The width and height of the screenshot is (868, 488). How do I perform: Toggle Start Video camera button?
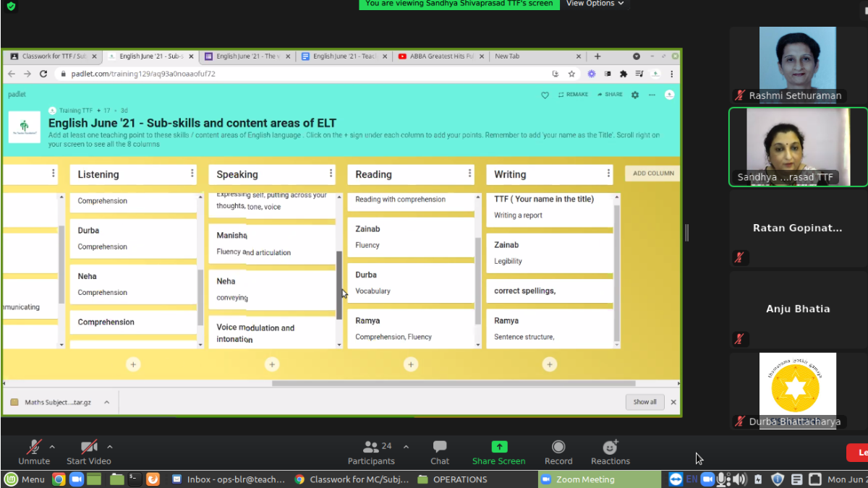click(89, 447)
